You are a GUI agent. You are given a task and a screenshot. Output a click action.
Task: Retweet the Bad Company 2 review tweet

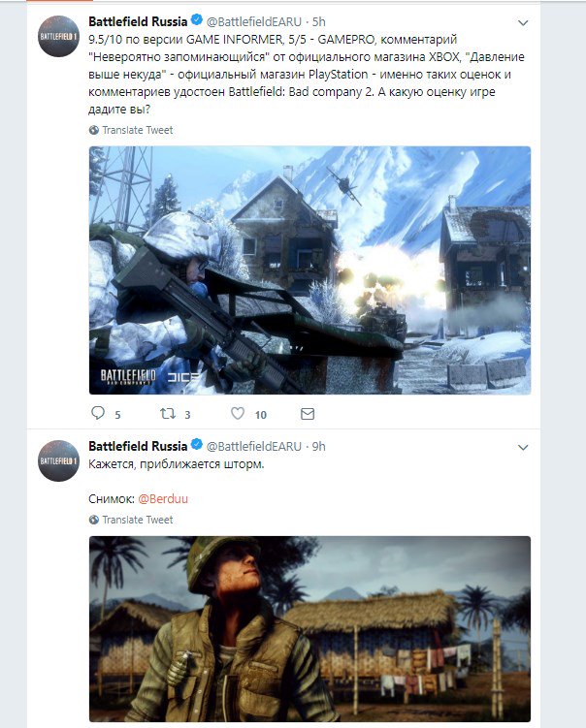tap(167, 413)
